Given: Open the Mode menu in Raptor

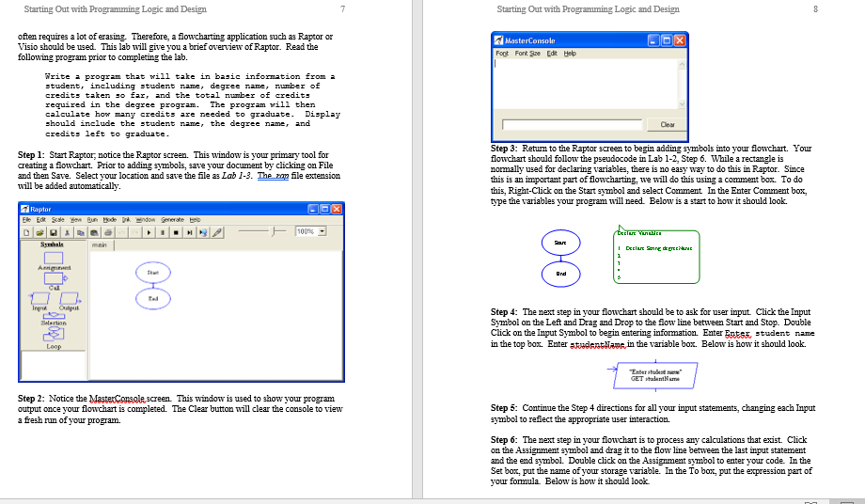Looking at the screenshot, I should coord(109,219).
